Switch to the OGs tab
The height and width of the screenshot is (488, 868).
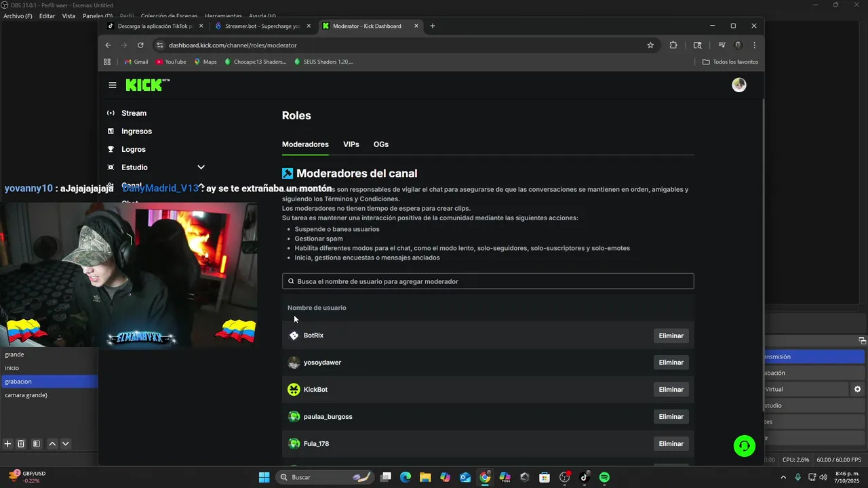pyautogui.click(x=381, y=144)
